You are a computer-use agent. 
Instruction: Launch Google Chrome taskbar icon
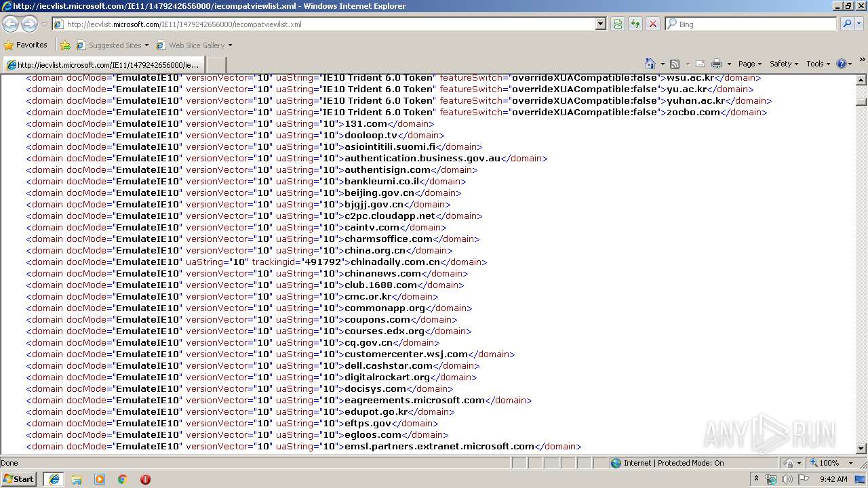[123, 479]
